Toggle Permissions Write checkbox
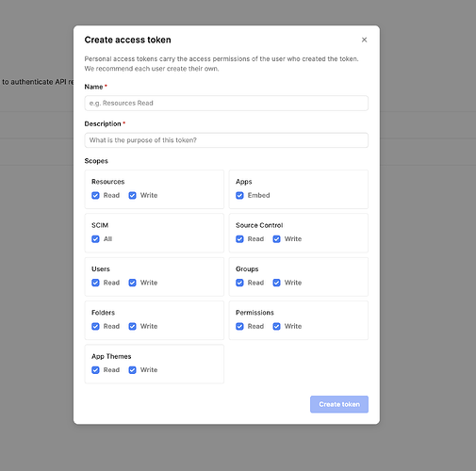 pos(276,326)
